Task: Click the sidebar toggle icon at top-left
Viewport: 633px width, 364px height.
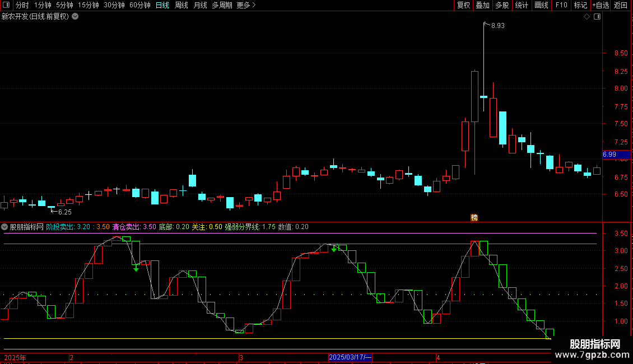Action: (x=6, y=5)
